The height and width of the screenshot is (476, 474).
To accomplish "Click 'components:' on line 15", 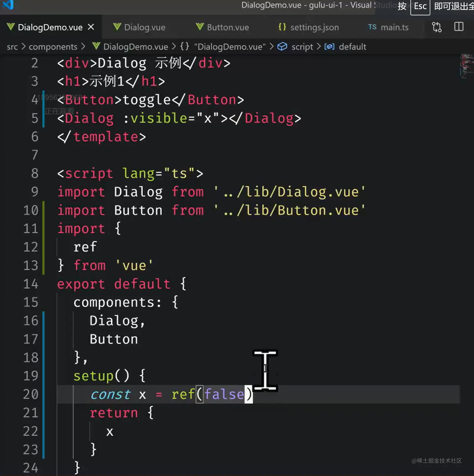I will [x=118, y=302].
